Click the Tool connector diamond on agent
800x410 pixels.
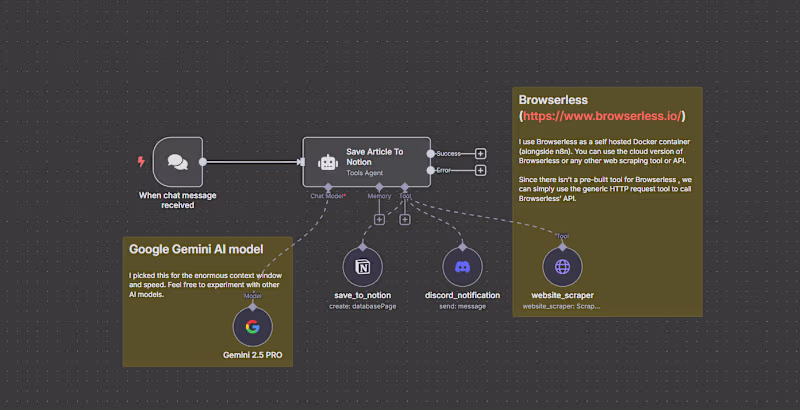(x=405, y=187)
